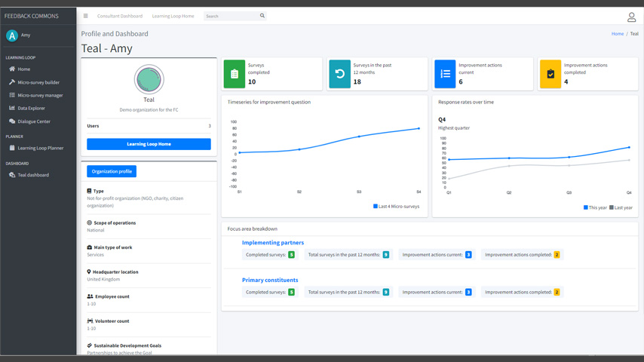Viewport: 644px width, 362px height.
Task: Click the green Surveys completed clipboard icon
Action: click(234, 74)
